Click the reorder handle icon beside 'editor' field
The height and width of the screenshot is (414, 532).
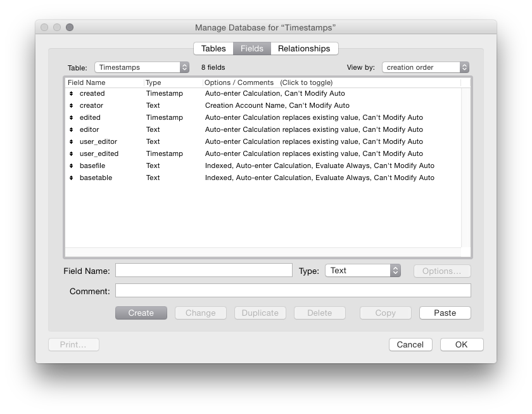click(x=72, y=130)
